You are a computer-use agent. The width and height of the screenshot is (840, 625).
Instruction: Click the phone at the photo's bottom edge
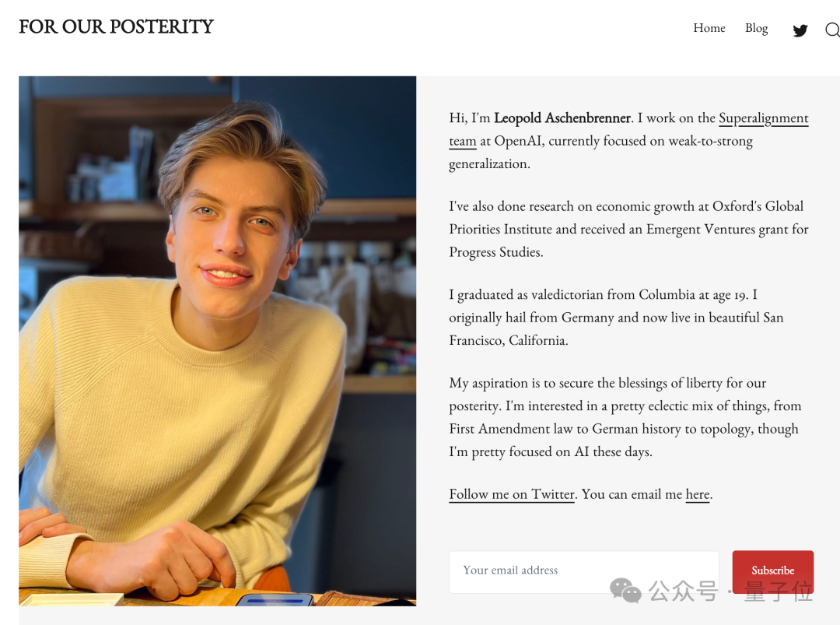(x=275, y=600)
